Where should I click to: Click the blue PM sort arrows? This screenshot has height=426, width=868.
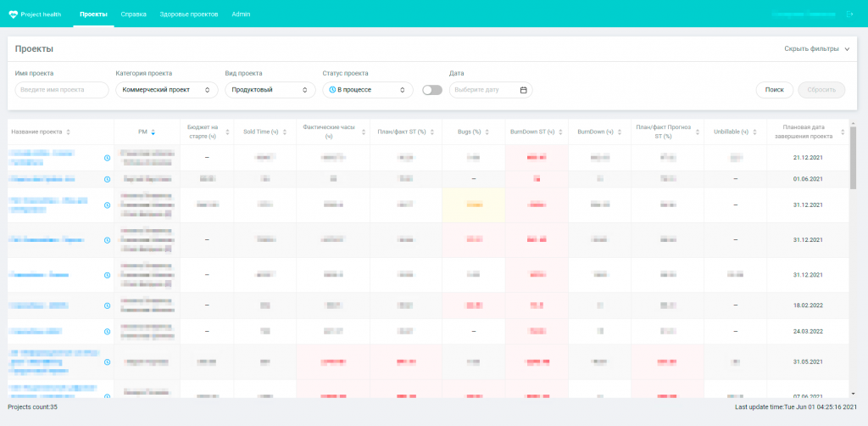tap(153, 132)
